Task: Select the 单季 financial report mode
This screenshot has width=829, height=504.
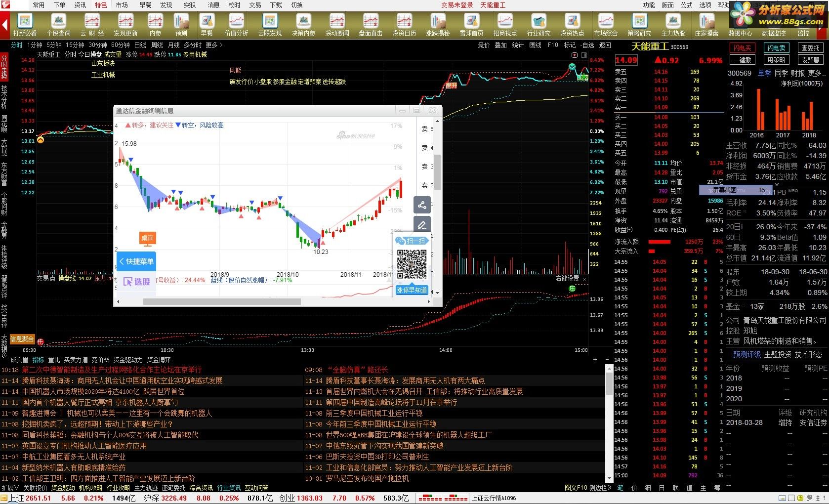Action: click(764, 73)
